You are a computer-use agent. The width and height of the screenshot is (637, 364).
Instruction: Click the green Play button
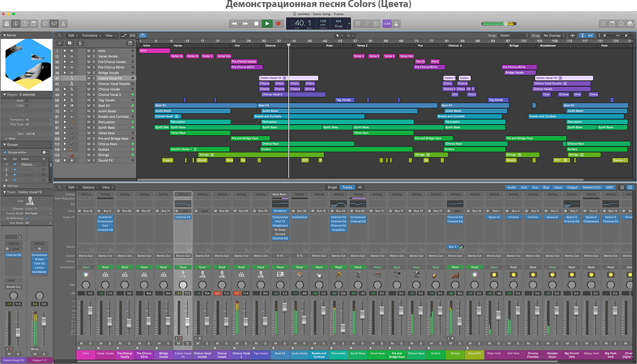coord(267,24)
